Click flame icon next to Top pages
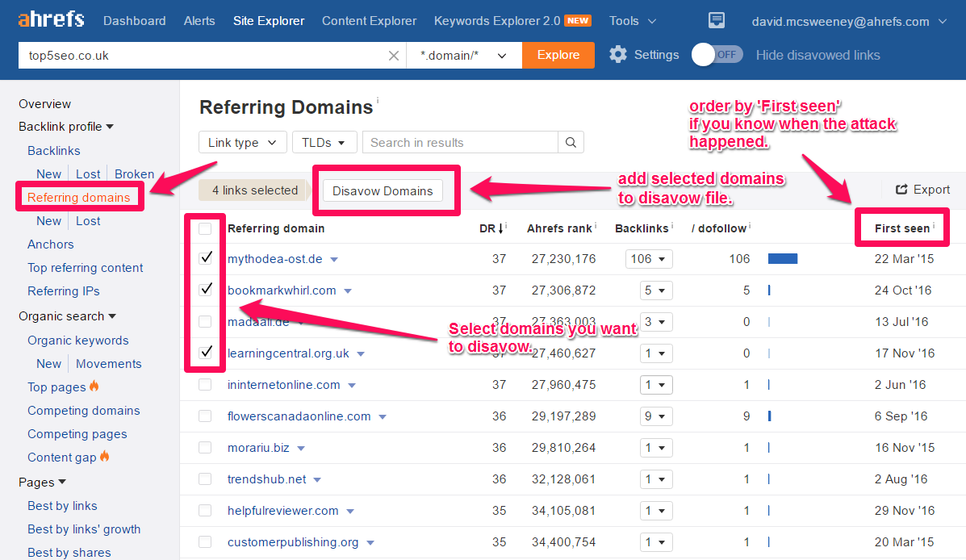Viewport: 966px width, 560px height. [x=94, y=387]
